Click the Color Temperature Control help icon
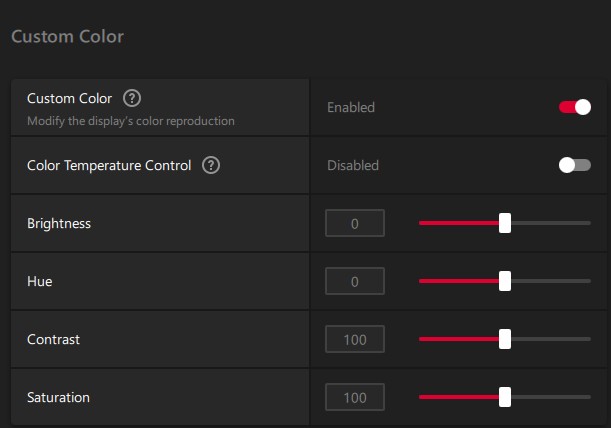 211,165
